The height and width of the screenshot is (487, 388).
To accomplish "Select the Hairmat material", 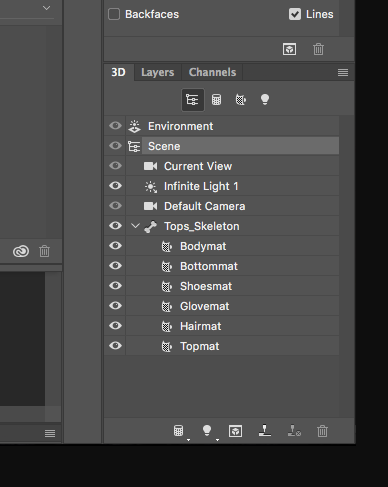I will point(232,326).
